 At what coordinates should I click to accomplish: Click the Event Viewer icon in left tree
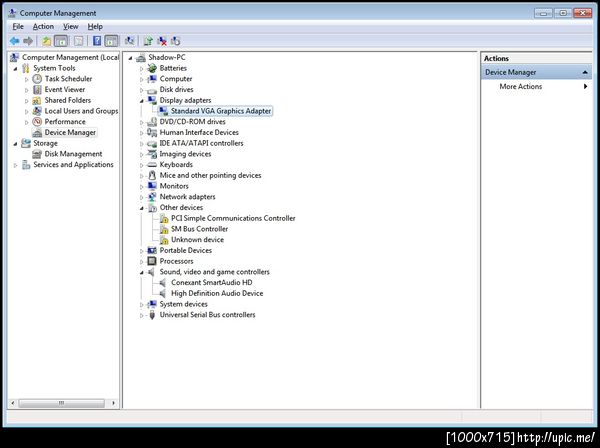click(x=37, y=90)
